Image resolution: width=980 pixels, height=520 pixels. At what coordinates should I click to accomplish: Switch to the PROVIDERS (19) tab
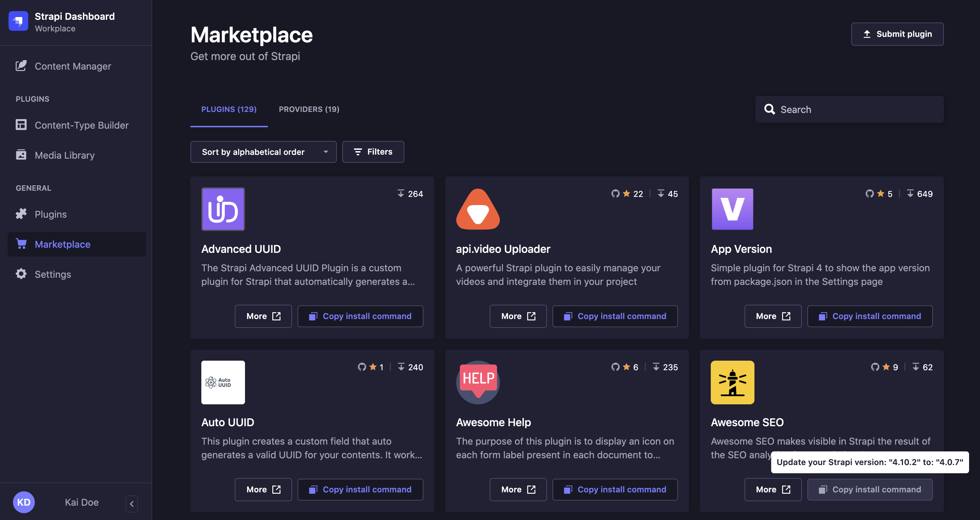pos(309,109)
